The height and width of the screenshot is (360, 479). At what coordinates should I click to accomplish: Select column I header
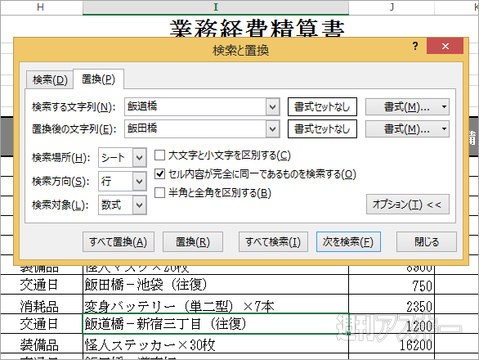point(216,7)
